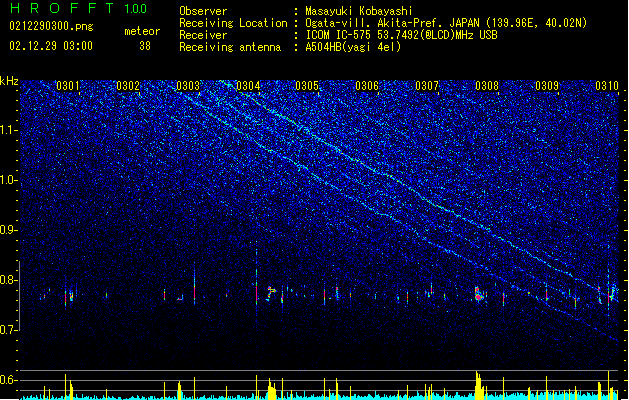
Task: Click the HROFFT 1.0.0 title text
Action: (79, 8)
